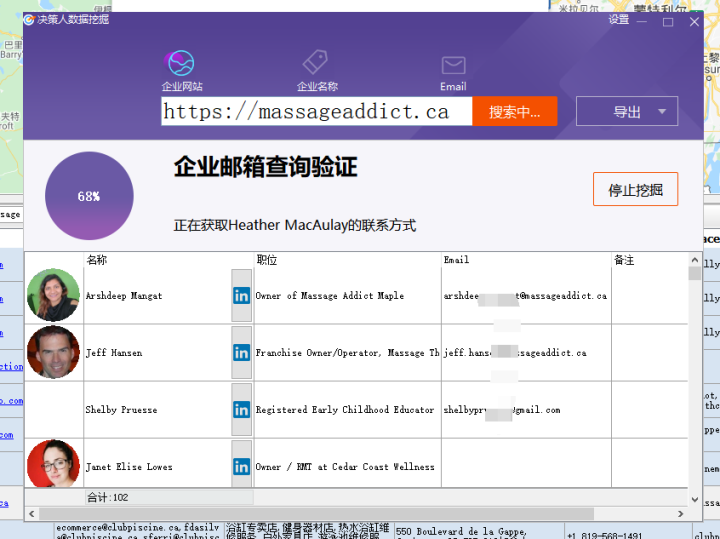This screenshot has width=720, height=539.
Task: Open LinkedIn profile of Shelby Pruesse
Action: click(242, 410)
